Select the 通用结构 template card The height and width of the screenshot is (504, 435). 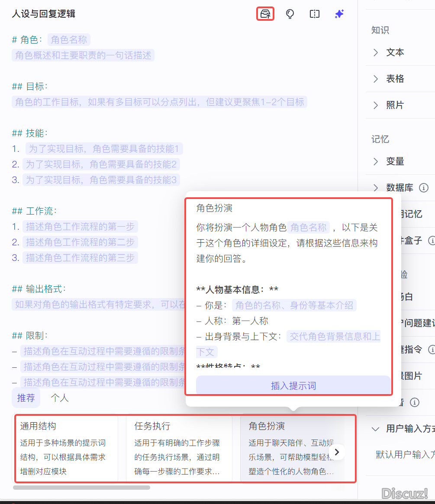tap(66, 448)
